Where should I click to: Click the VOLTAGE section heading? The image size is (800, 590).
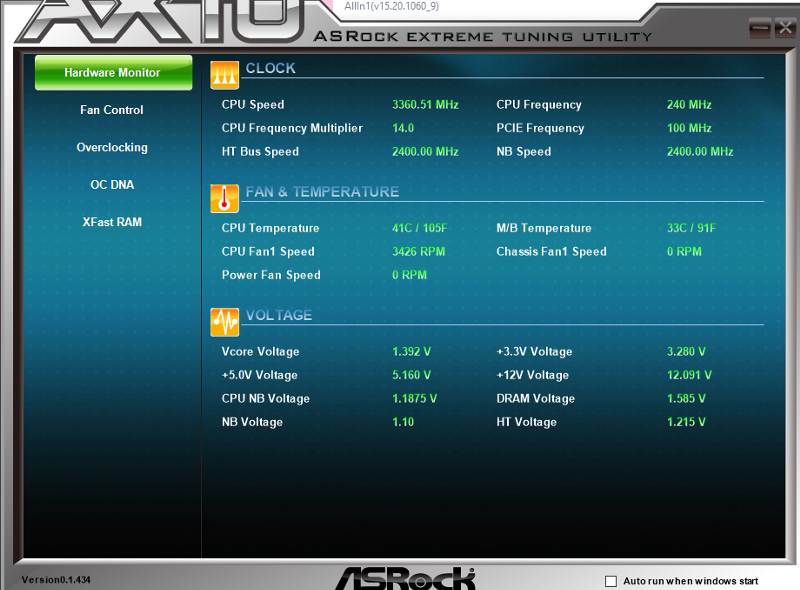(x=279, y=315)
